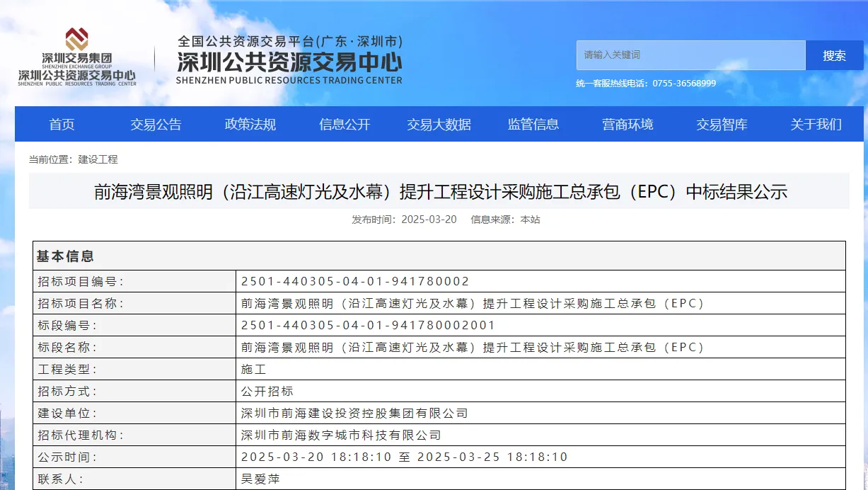Open the 信息公开 navigation menu

345,125
